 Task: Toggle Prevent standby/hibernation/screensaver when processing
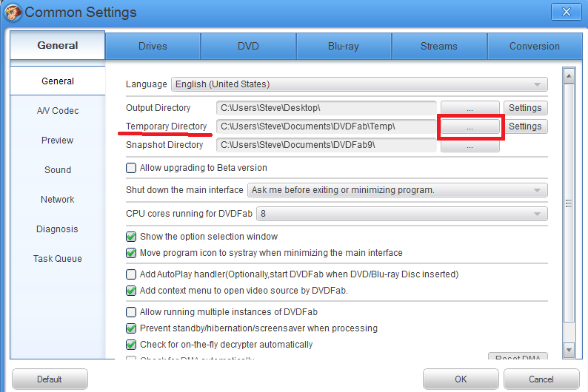[x=131, y=328]
